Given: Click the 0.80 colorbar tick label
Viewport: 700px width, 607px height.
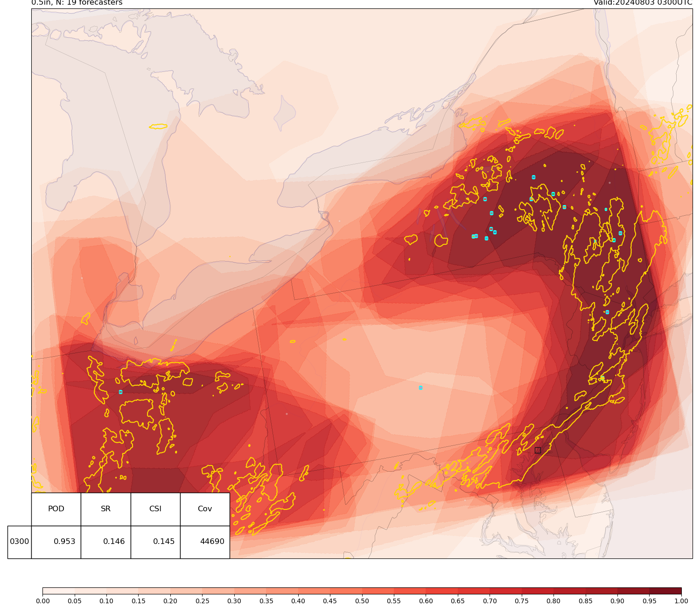Looking at the screenshot, I should (553, 601).
